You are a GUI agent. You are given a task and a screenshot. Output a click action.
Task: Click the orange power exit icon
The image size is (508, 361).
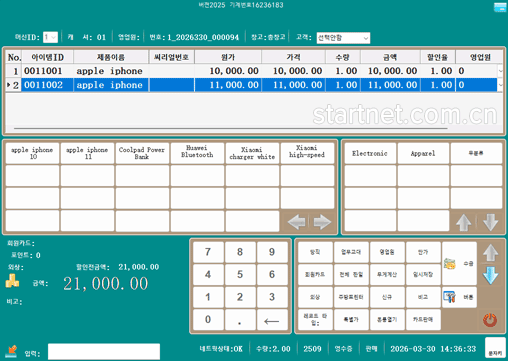[490, 320]
